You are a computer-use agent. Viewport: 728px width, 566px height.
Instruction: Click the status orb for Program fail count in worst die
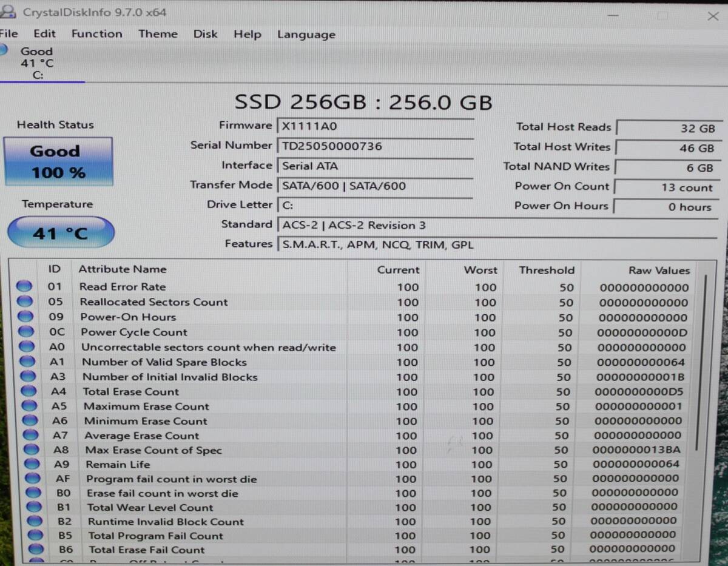tap(33, 479)
